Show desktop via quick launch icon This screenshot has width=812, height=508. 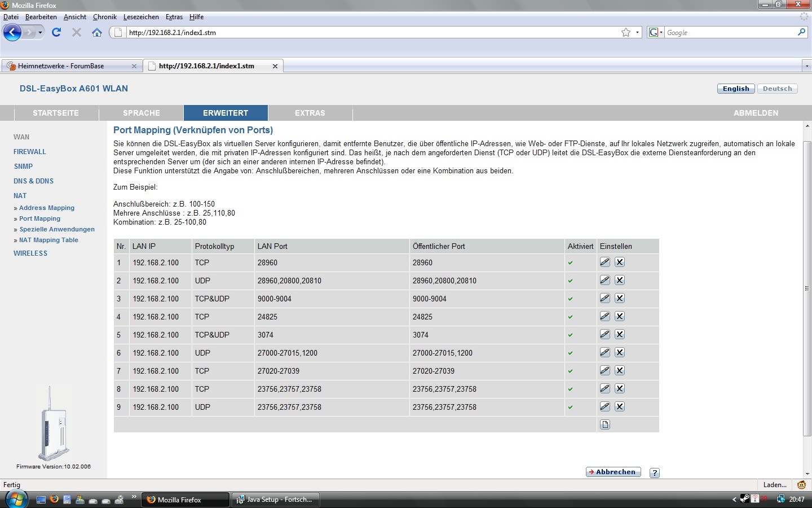[x=41, y=500]
